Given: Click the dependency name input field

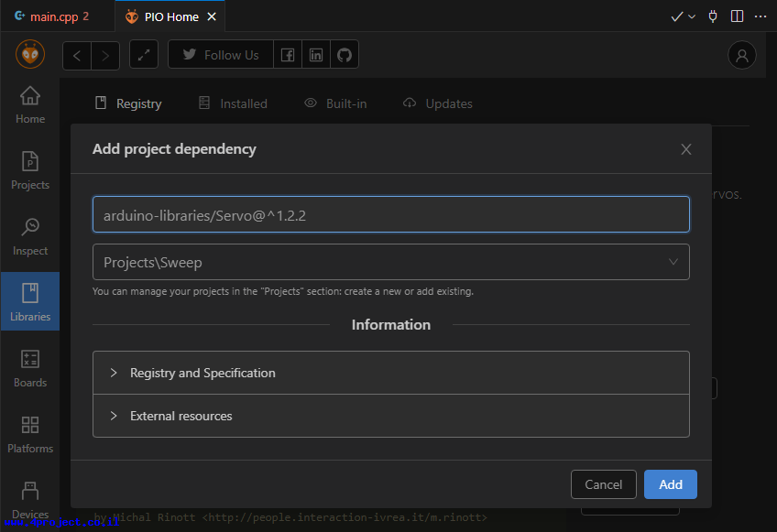Looking at the screenshot, I should (x=391, y=214).
